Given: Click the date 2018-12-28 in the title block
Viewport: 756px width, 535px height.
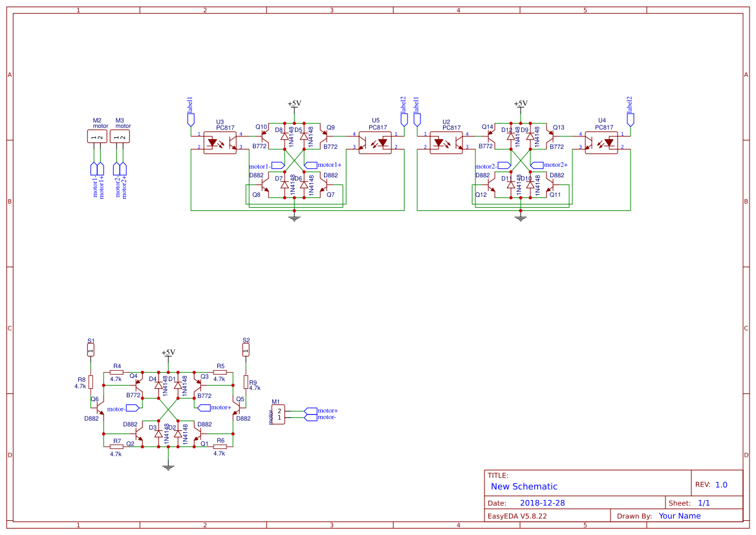Looking at the screenshot, I should coord(543,502).
